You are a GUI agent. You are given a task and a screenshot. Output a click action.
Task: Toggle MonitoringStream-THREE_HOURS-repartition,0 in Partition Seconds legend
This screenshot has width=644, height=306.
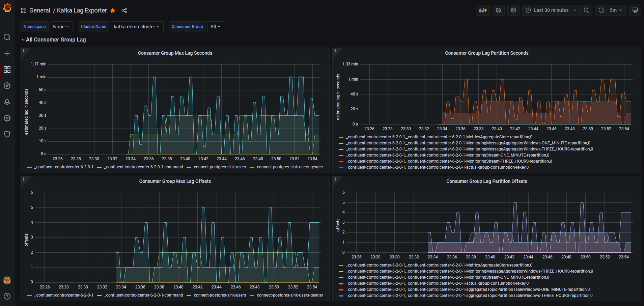coord(449,161)
